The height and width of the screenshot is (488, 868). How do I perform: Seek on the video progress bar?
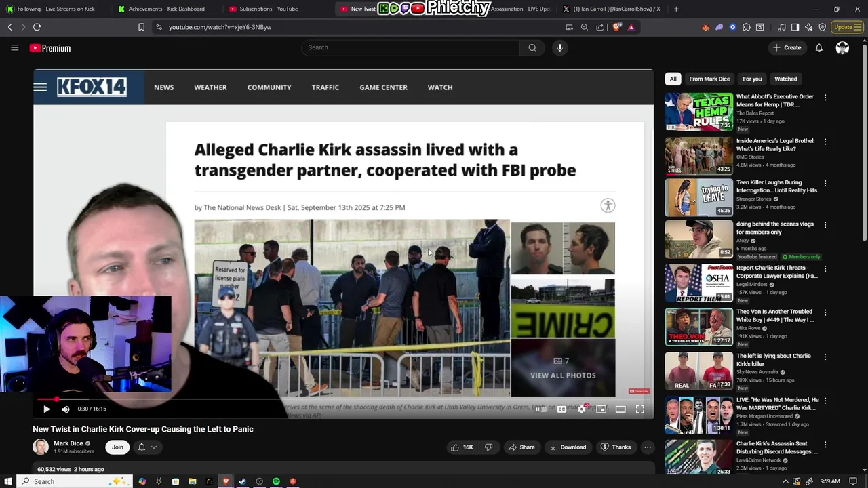click(x=343, y=399)
